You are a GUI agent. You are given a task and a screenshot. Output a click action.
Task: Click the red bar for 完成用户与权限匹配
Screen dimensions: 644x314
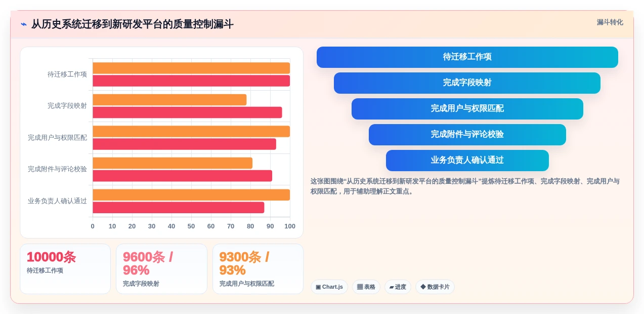pos(184,144)
